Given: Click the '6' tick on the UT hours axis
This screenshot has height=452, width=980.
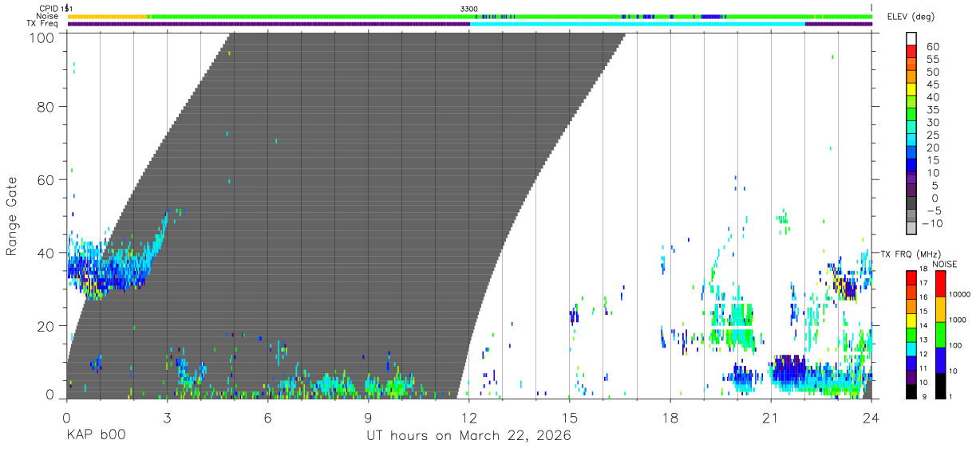Looking at the screenshot, I should coord(267,416).
